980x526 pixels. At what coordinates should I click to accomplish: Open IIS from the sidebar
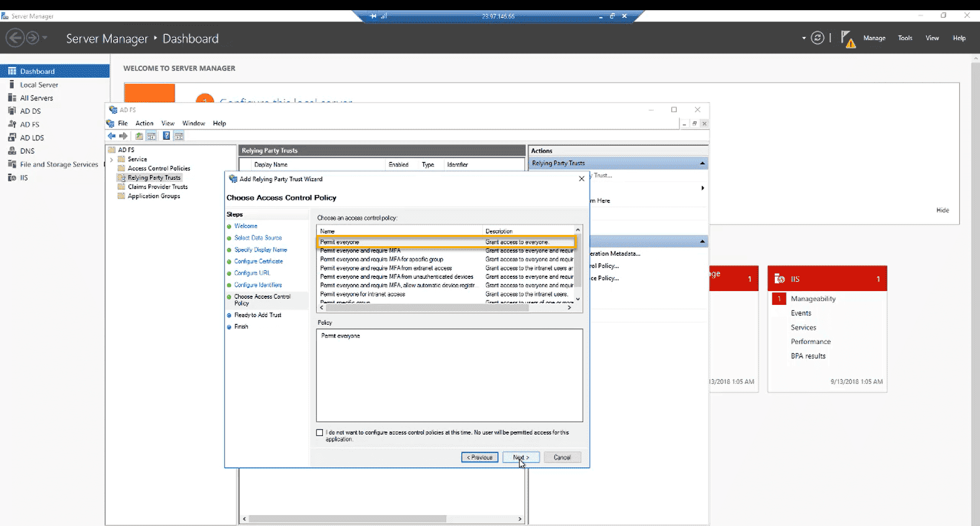pos(23,178)
